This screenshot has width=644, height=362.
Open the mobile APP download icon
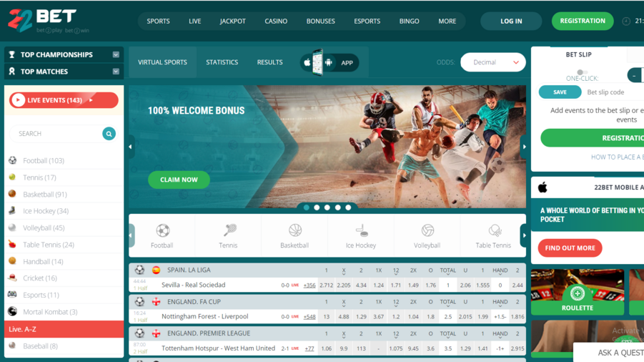(x=330, y=63)
